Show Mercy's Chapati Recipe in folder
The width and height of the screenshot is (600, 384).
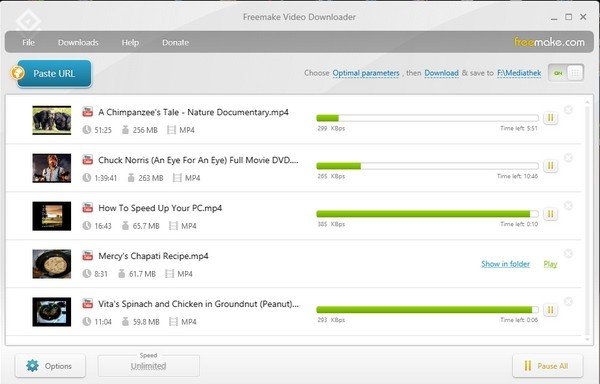[x=505, y=264]
